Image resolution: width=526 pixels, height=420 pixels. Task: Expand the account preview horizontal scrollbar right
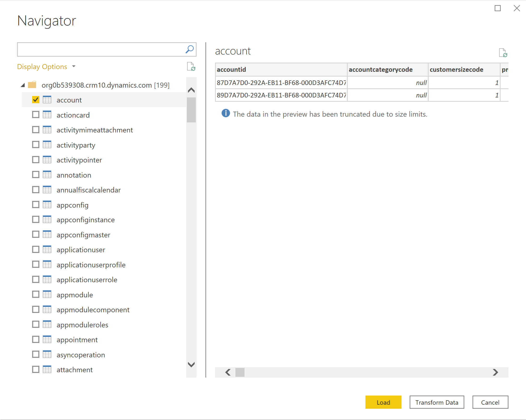[x=495, y=372]
